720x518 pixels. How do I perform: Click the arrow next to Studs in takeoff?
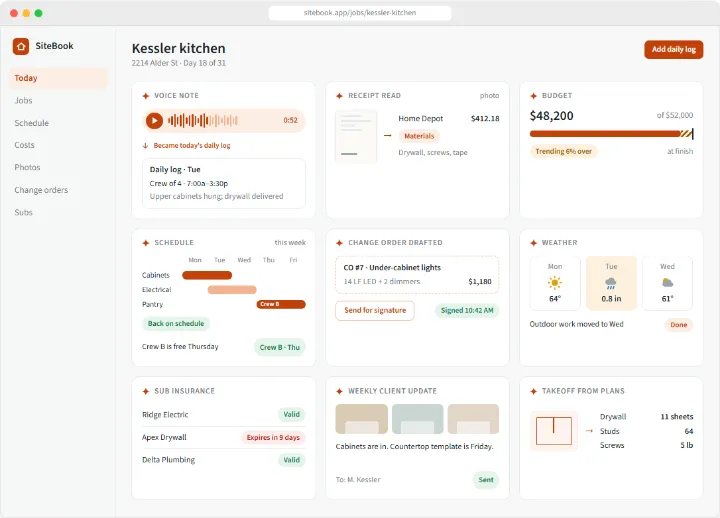[x=589, y=431]
